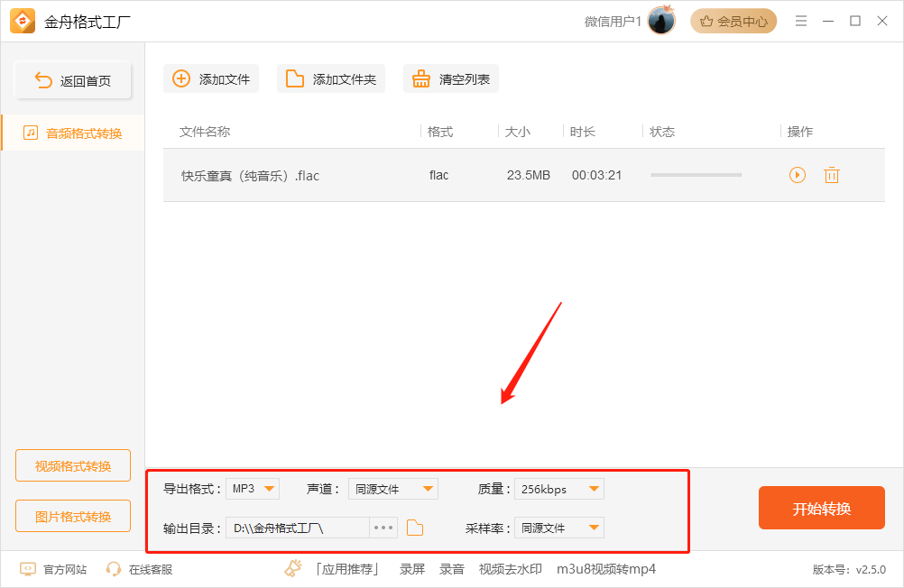This screenshot has width=904, height=588.
Task: Delete the 快乐童真 file with trash icon
Action: [831, 175]
